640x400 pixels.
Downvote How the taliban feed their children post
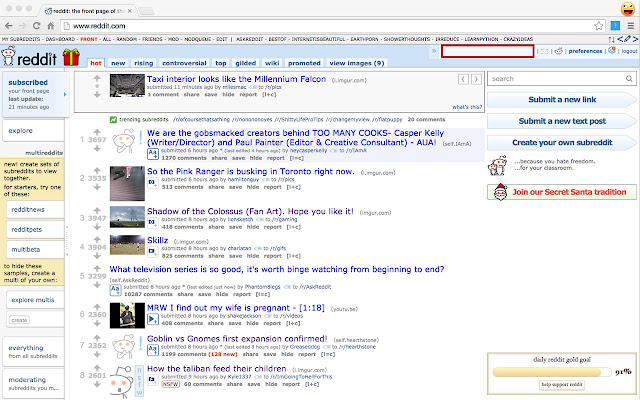coord(97,384)
